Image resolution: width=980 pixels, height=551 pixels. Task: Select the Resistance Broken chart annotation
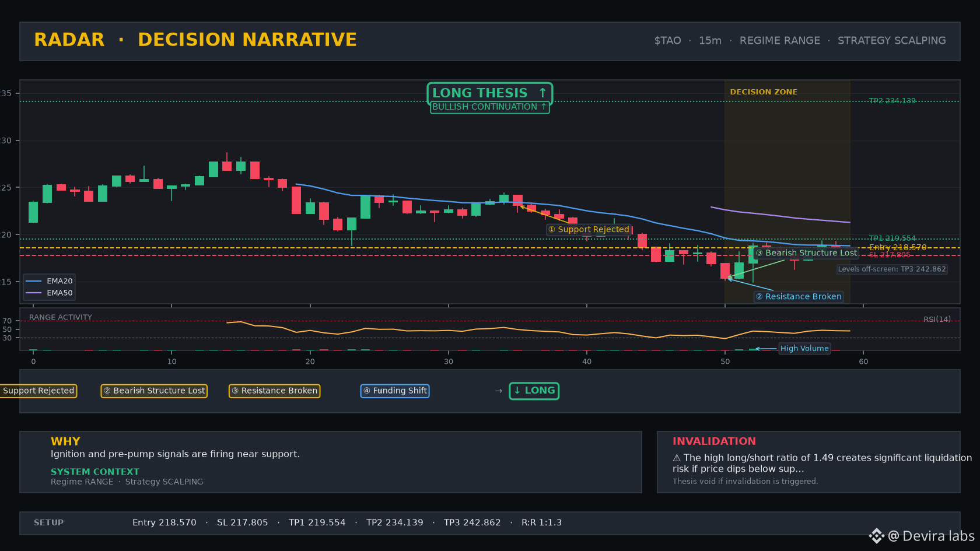[799, 297]
